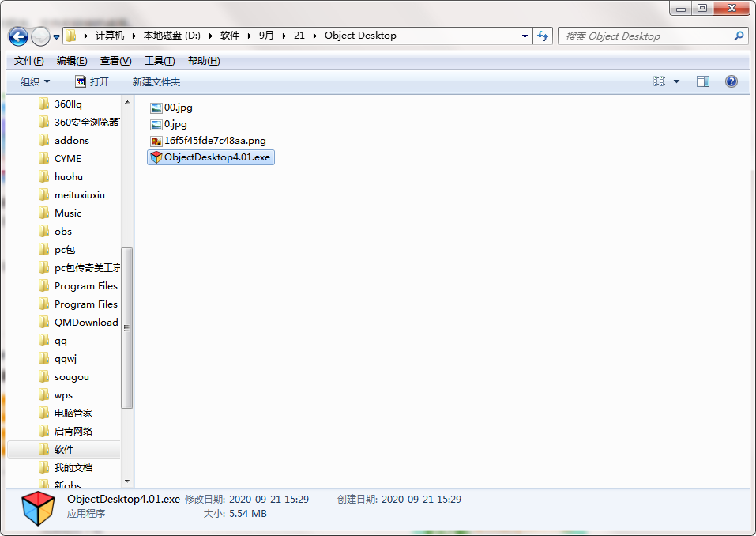
Task: Select the 我的文档 folder in tree
Action: [73, 467]
